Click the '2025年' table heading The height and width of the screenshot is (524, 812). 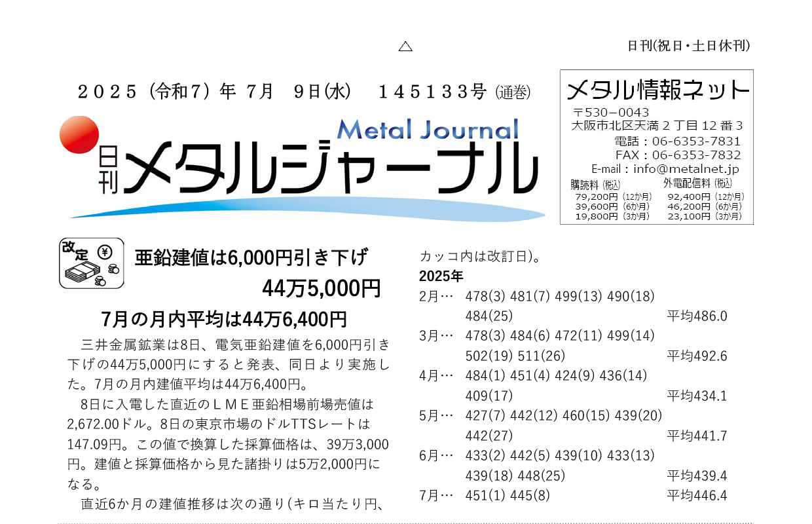pyautogui.click(x=441, y=275)
